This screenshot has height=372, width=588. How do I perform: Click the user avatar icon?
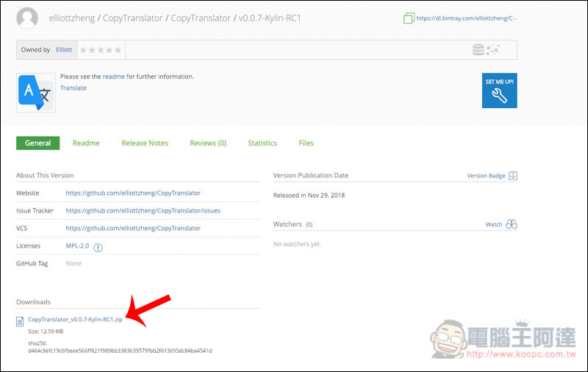tap(27, 18)
